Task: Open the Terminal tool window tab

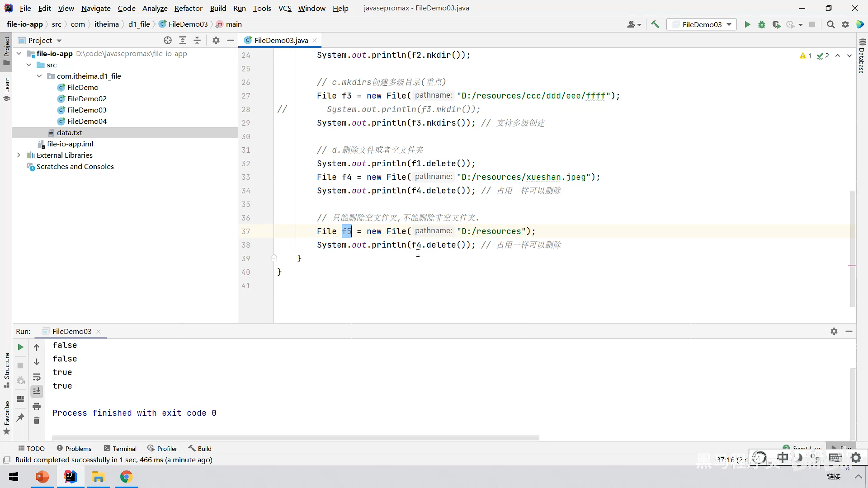Action: tap(120, 448)
